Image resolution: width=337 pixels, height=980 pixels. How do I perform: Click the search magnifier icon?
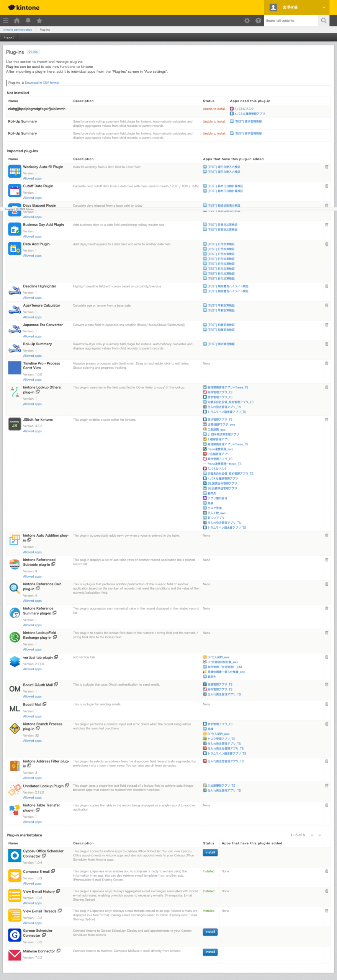(x=324, y=21)
